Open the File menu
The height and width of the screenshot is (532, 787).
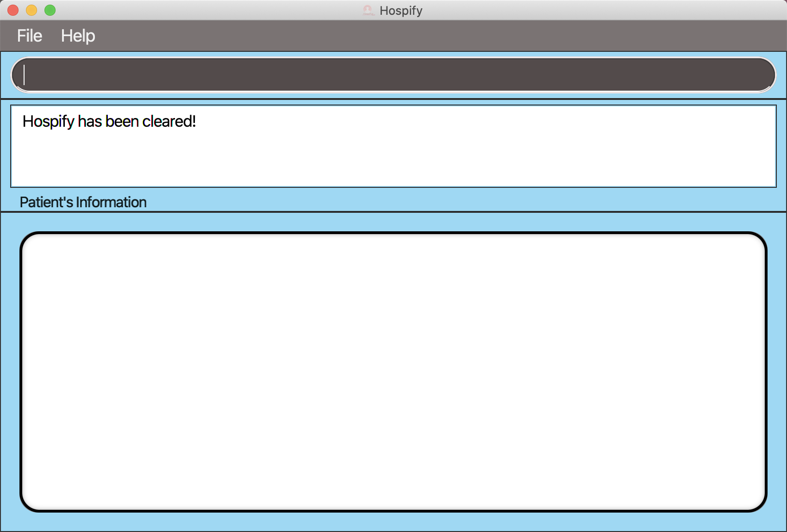tap(30, 36)
